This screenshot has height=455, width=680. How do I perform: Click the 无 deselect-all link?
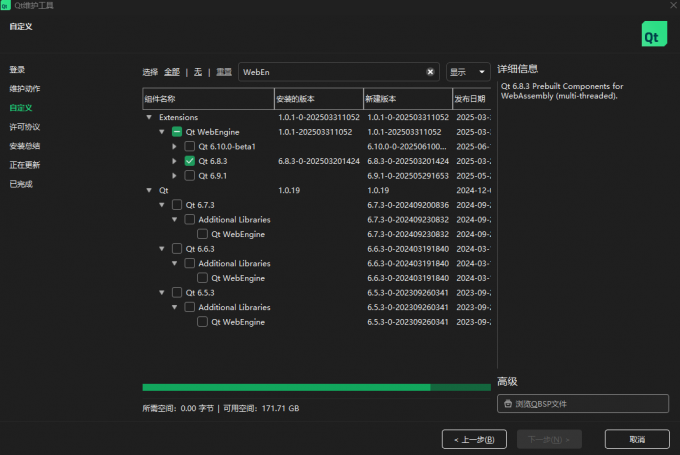198,72
